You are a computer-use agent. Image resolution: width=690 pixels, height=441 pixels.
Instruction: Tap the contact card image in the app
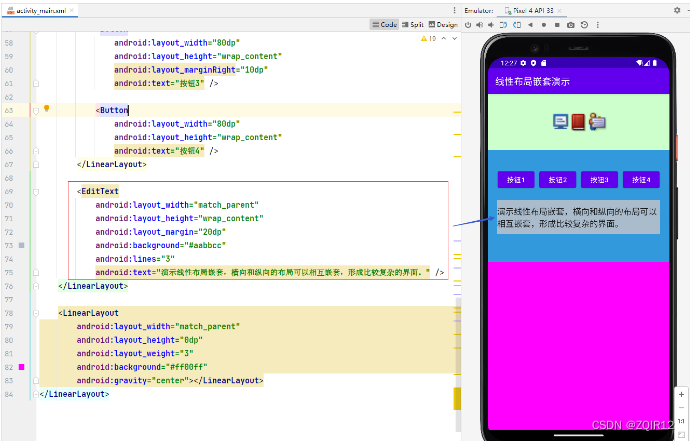tap(597, 121)
